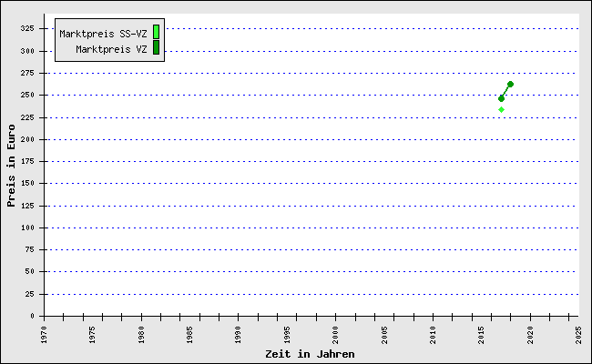Click the y-axis label 300
The width and height of the screenshot is (592, 364).
[27, 51]
